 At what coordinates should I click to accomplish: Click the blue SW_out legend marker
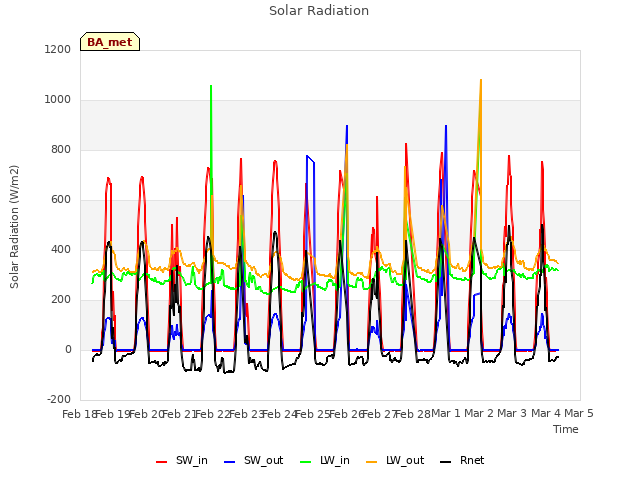pyautogui.click(x=230, y=462)
